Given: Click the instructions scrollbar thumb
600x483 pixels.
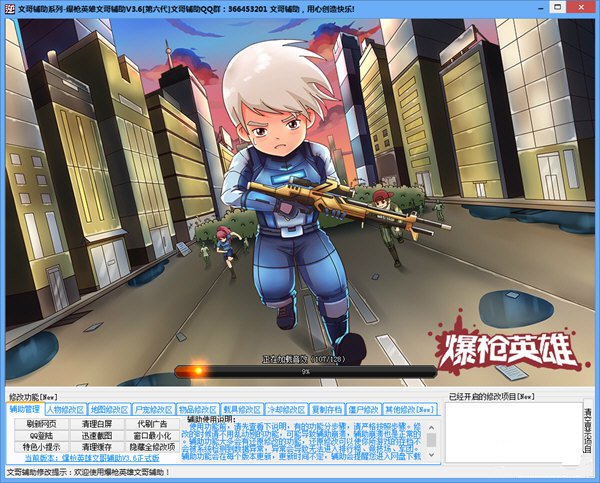Looking at the screenshot, I should [x=431, y=440].
